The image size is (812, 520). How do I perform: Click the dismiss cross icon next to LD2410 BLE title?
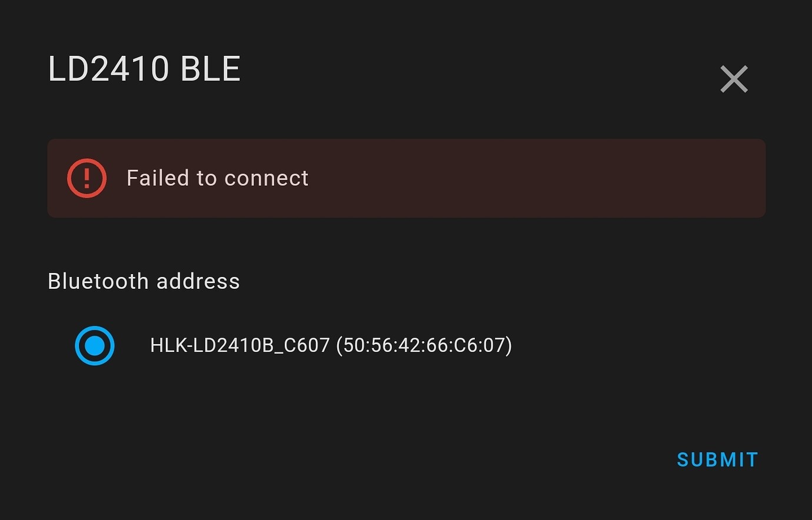click(x=733, y=78)
